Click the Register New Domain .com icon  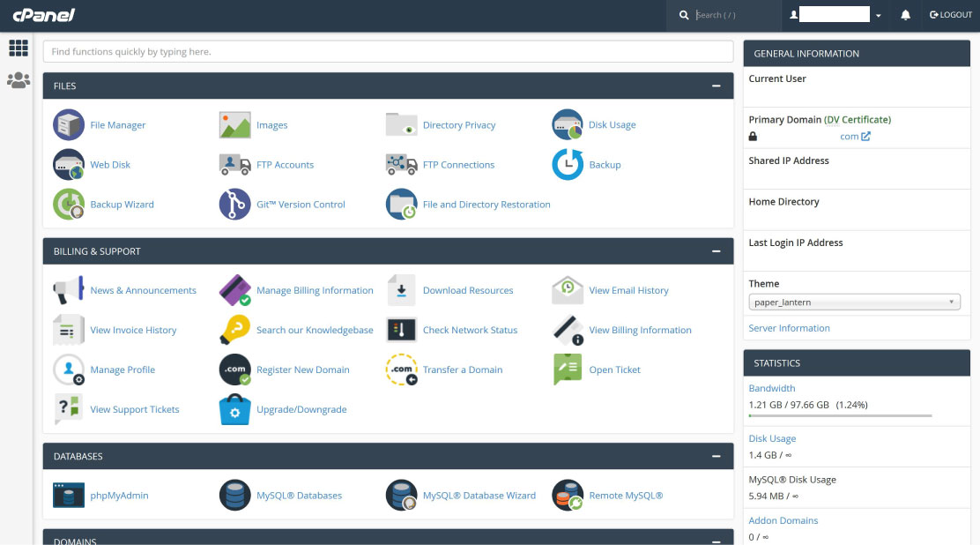click(x=235, y=370)
